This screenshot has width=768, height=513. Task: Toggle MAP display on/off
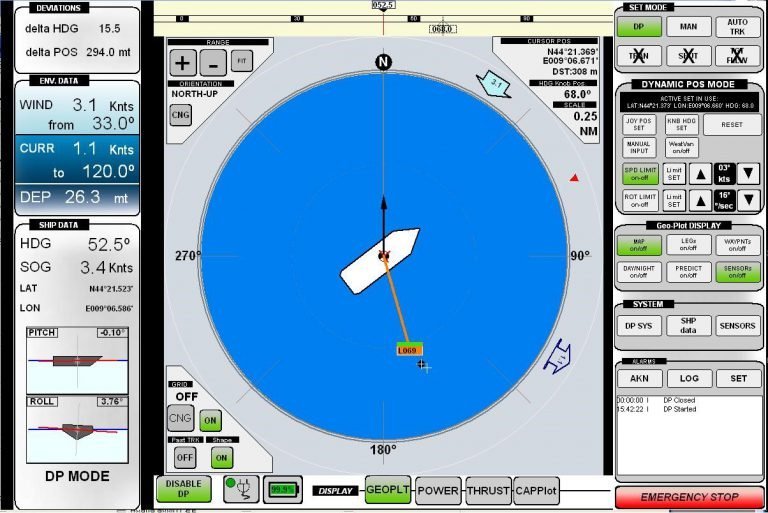pyautogui.click(x=638, y=244)
